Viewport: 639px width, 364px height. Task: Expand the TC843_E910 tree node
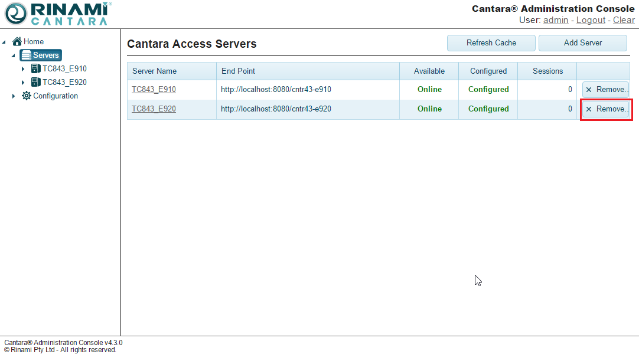tap(23, 69)
